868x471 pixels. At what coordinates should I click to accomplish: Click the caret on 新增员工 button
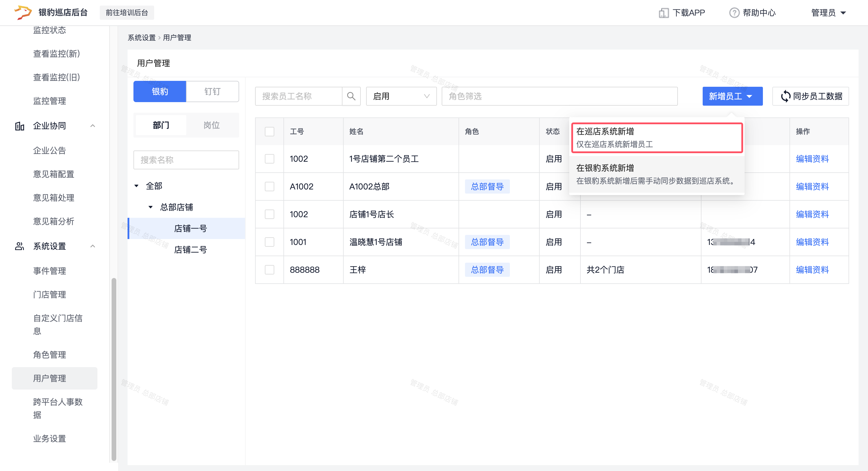tap(750, 97)
